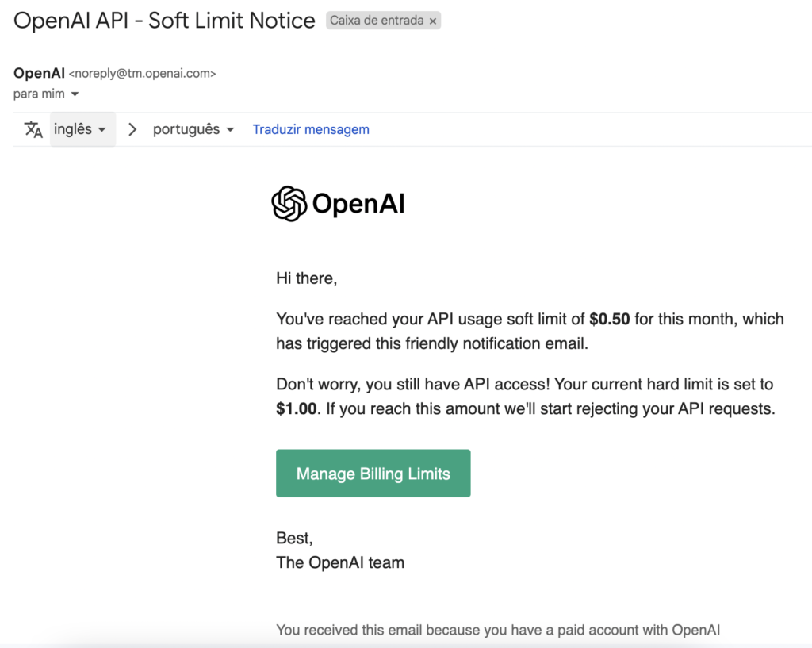Viewport: 812px width, 648px height.
Task: Click the Manage Billing Limits button
Action: [x=373, y=474]
